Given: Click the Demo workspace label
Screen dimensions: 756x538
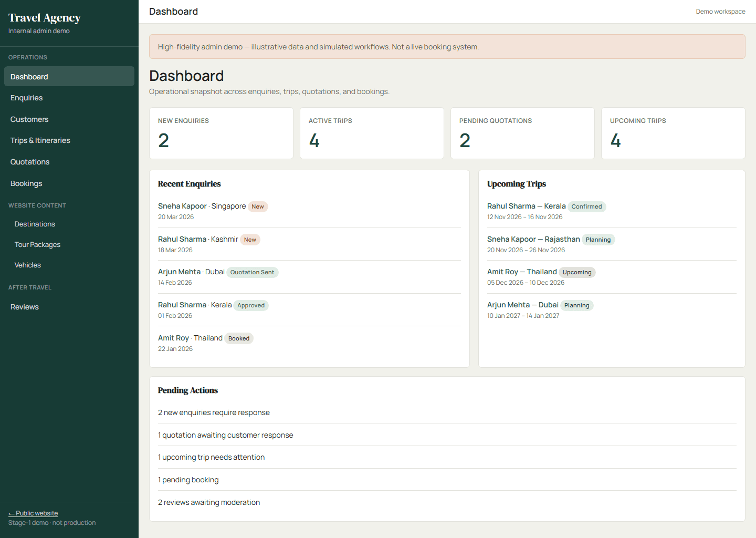Looking at the screenshot, I should 720,12.
